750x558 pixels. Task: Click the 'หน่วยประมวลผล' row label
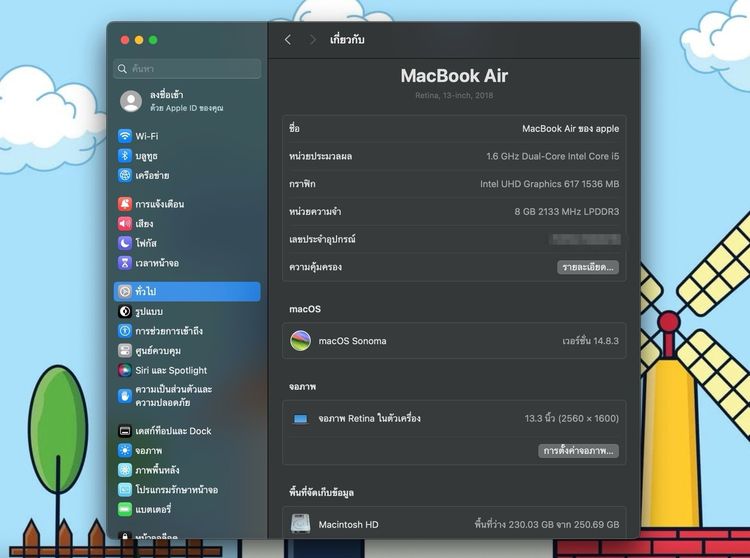pos(320,156)
